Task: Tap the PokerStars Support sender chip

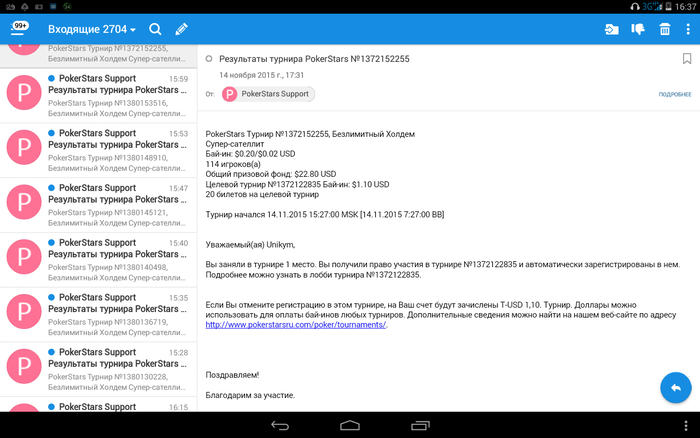Action: [268, 94]
